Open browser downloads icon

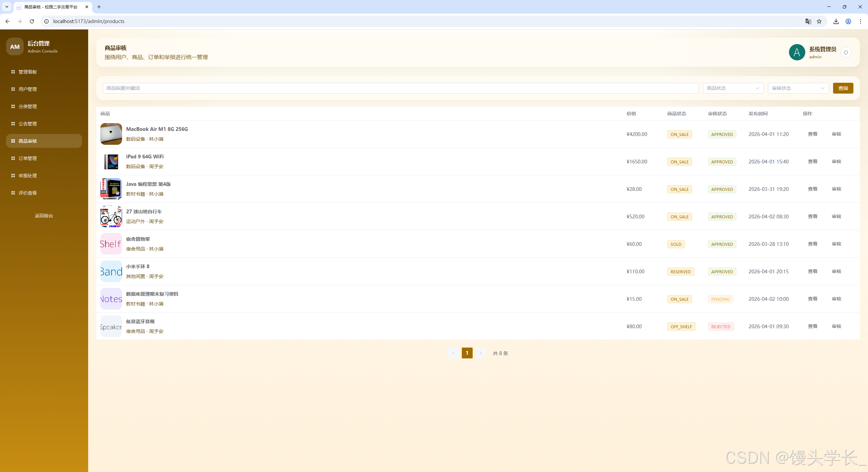(836, 21)
